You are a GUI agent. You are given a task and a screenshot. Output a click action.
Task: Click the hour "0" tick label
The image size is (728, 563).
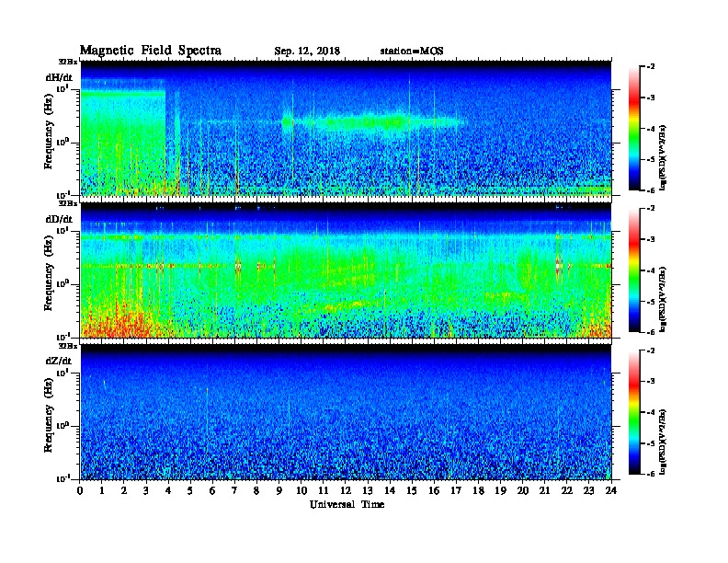click(80, 490)
